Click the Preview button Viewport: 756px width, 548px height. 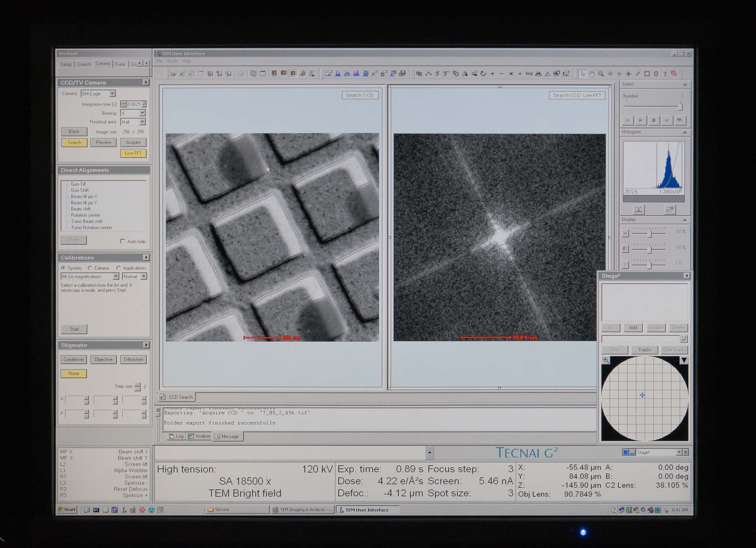[104, 143]
